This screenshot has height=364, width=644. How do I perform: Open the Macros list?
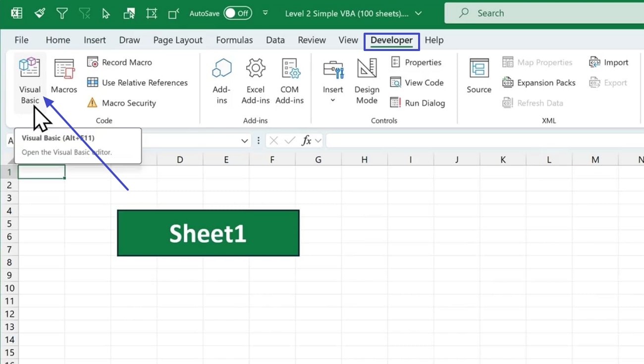[64, 77]
